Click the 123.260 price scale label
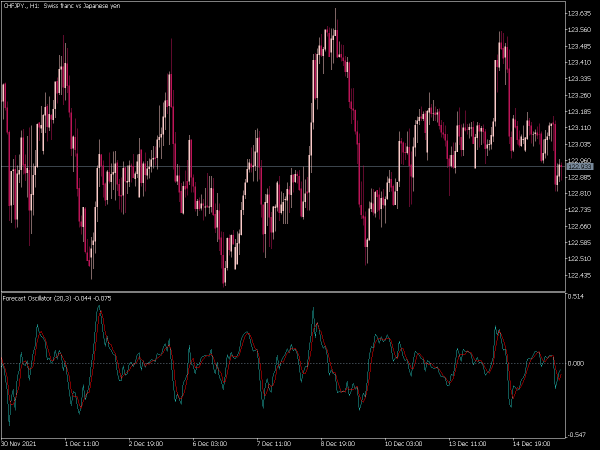The image size is (600, 450). tap(579, 95)
